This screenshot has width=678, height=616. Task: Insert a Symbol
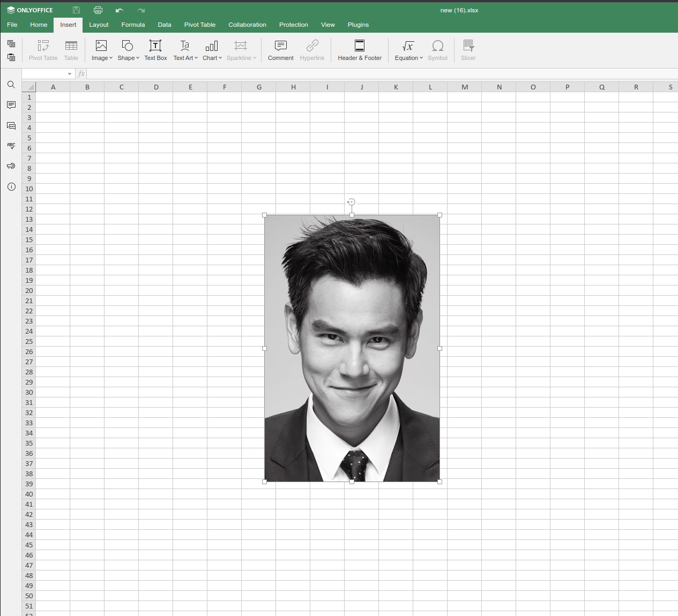tap(437, 50)
